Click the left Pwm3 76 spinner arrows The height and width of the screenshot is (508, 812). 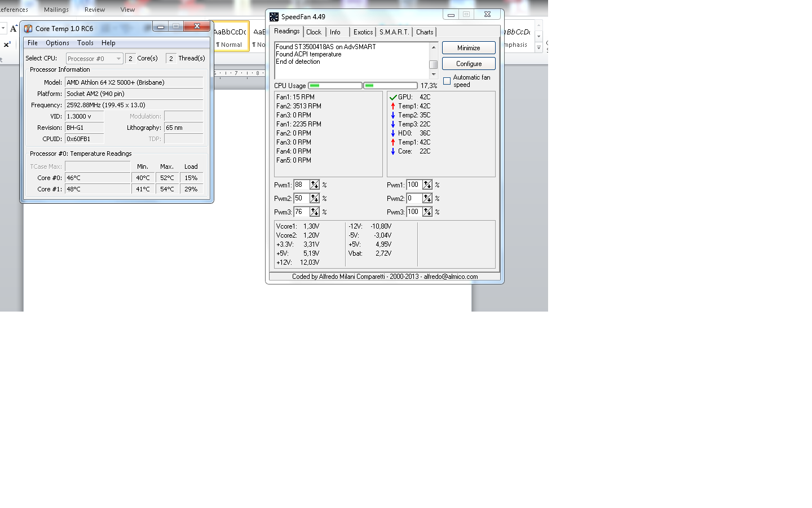pyautogui.click(x=315, y=212)
